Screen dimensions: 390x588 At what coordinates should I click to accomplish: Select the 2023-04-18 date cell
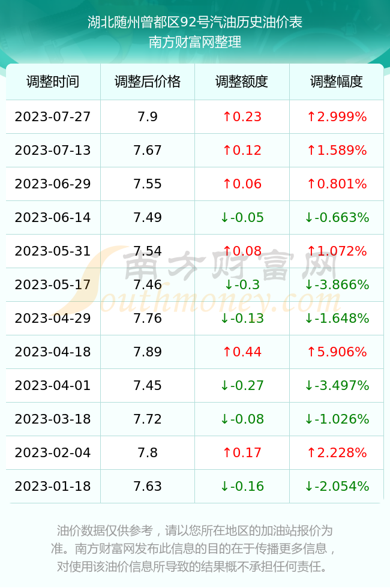[x=53, y=352]
